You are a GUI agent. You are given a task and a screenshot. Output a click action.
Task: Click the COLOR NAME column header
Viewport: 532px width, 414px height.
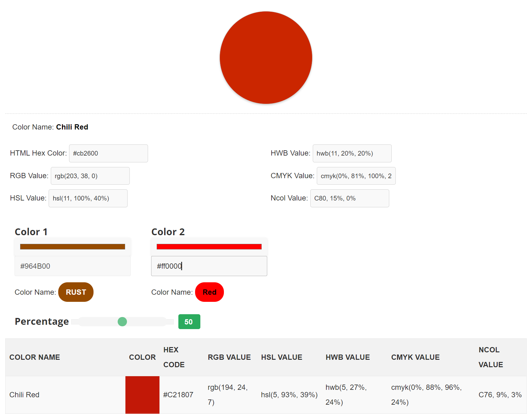(x=35, y=357)
